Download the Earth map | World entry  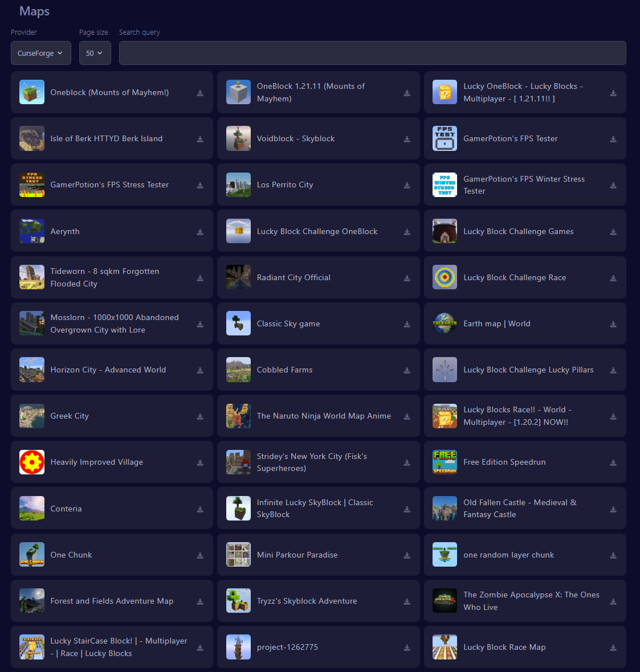613,324
